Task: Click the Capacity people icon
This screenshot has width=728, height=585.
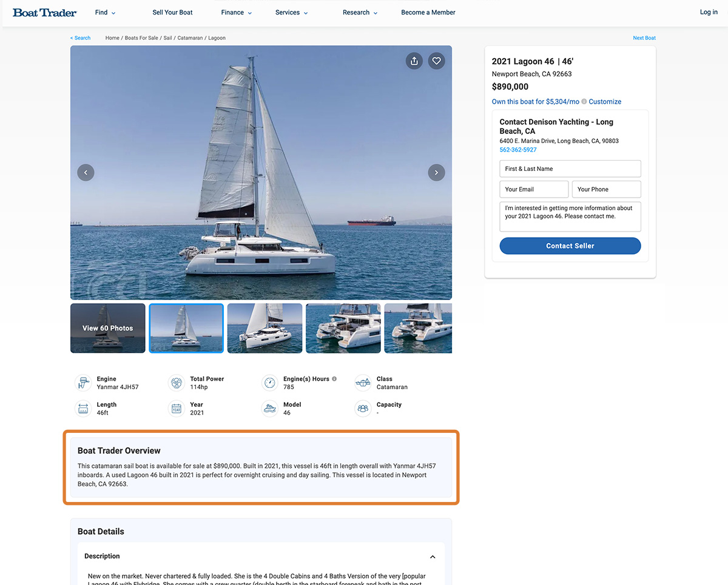Action: coord(363,409)
